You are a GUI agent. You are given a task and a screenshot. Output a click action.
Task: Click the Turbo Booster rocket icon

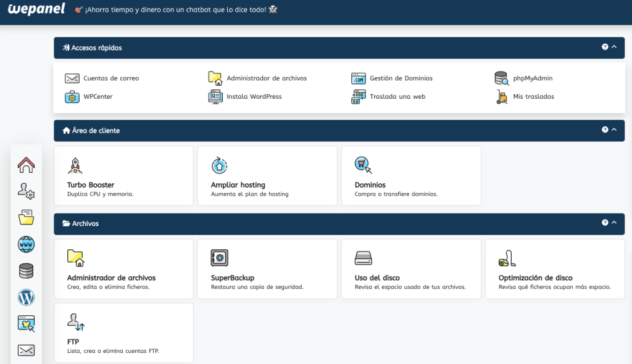[x=75, y=166]
